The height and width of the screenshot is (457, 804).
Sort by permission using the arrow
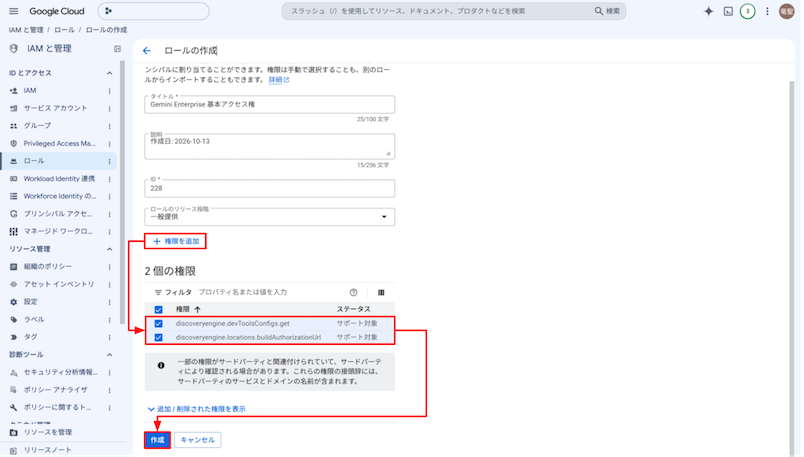[x=197, y=309]
